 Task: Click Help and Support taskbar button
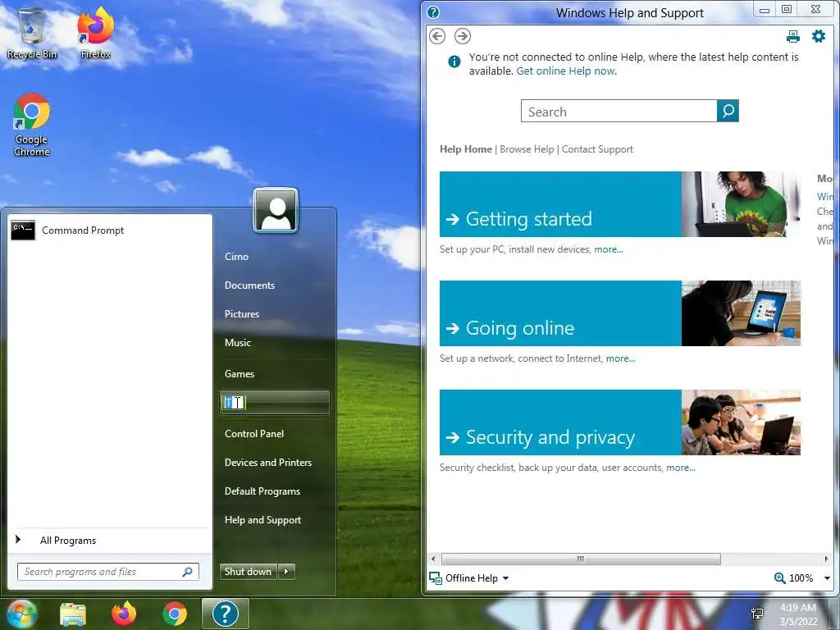tap(226, 614)
